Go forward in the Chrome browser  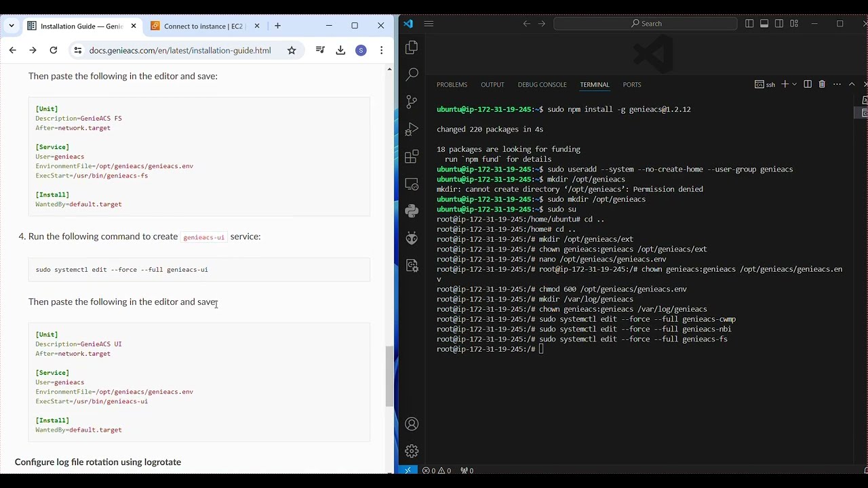(x=33, y=50)
